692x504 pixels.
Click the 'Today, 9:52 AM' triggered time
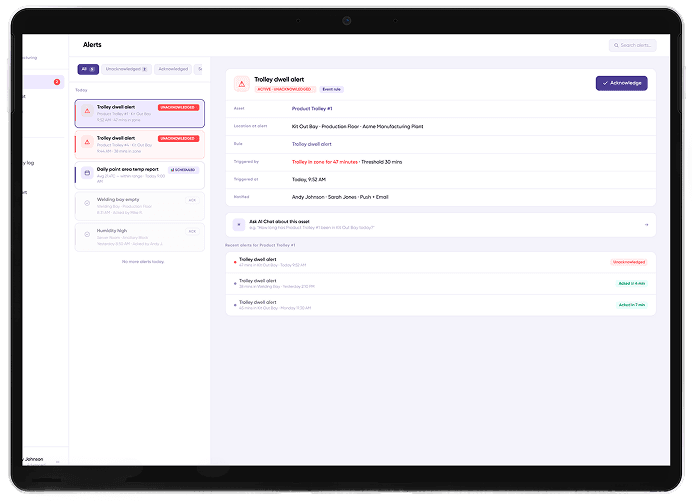point(309,180)
